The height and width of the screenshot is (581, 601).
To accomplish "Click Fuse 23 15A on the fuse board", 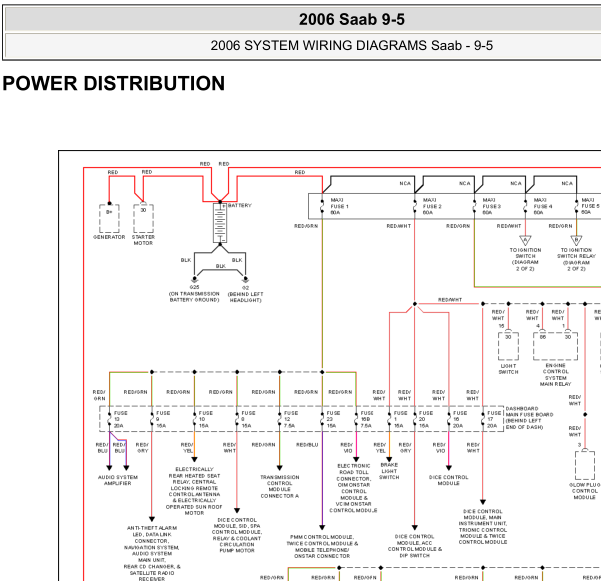I will [322, 419].
